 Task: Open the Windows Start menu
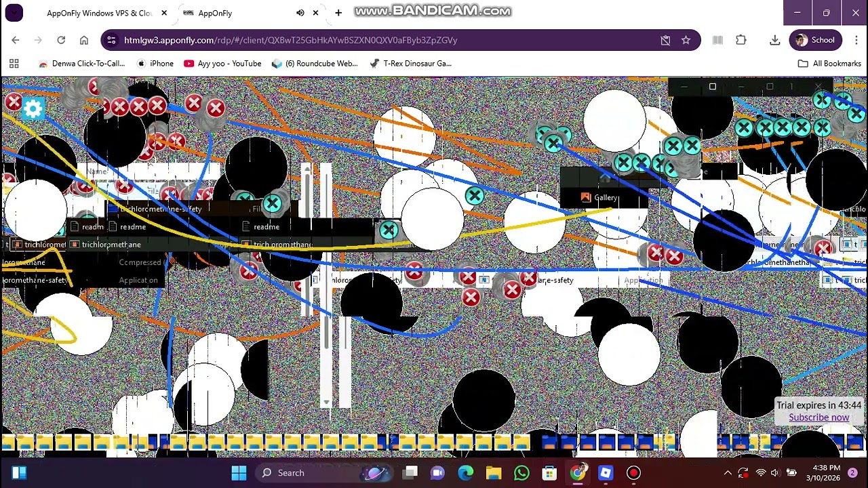tap(239, 473)
